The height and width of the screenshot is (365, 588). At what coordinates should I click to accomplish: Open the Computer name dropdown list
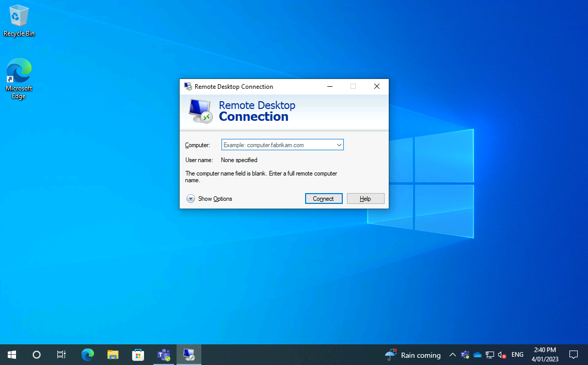pyautogui.click(x=339, y=145)
